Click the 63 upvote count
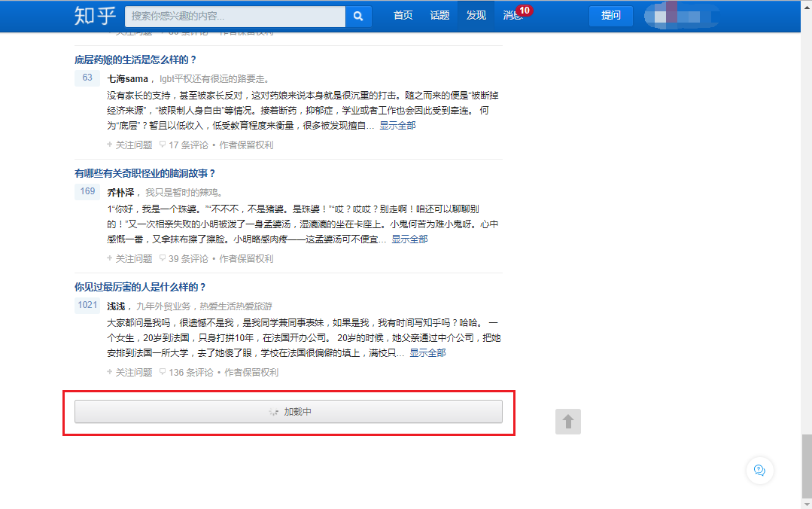812x509 pixels. coord(87,78)
